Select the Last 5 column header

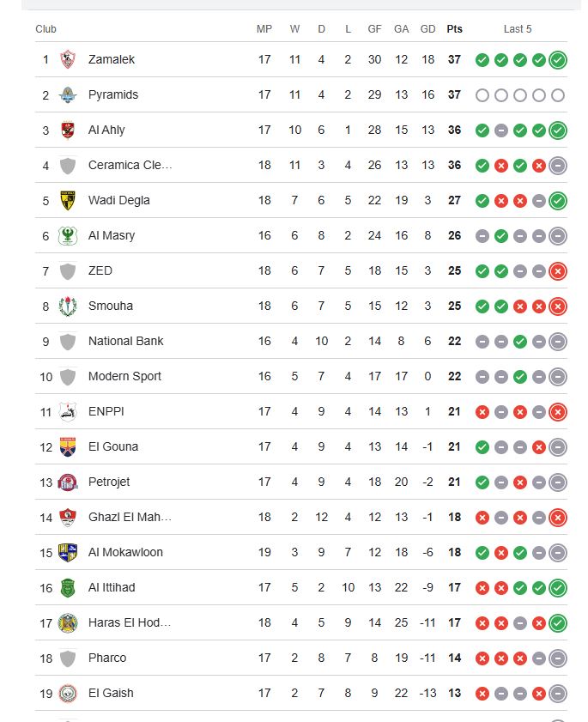pos(518,29)
